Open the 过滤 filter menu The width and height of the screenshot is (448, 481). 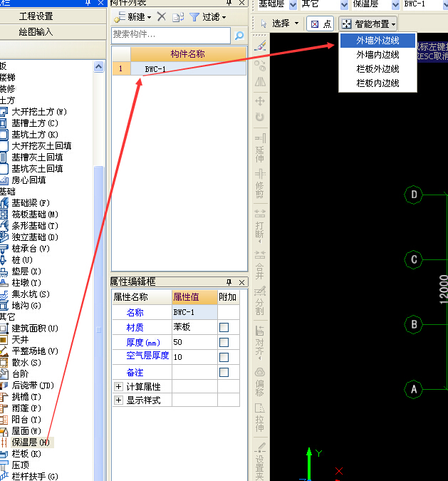[208, 17]
